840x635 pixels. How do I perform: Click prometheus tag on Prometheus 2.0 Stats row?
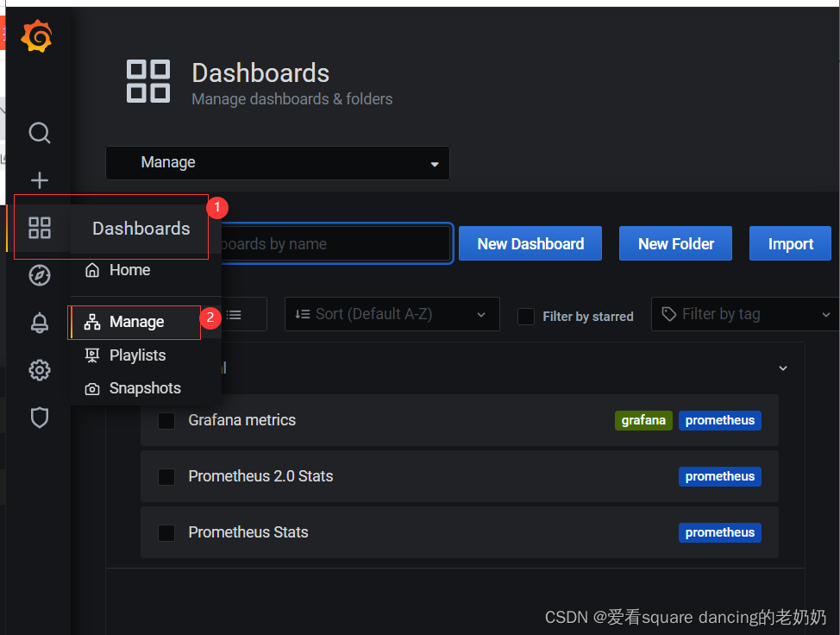pyautogui.click(x=720, y=476)
